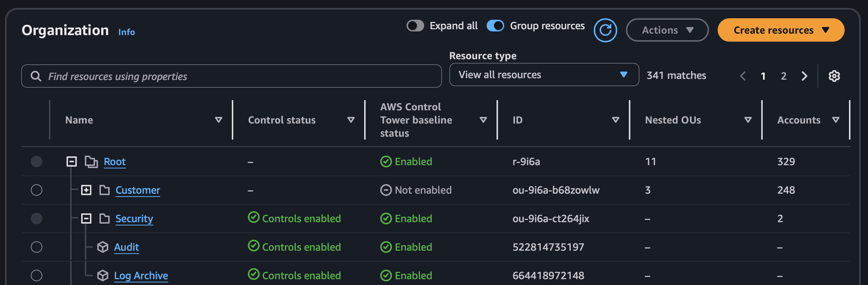868x285 pixels.
Task: Open the Log Archive account link
Action: point(141,275)
